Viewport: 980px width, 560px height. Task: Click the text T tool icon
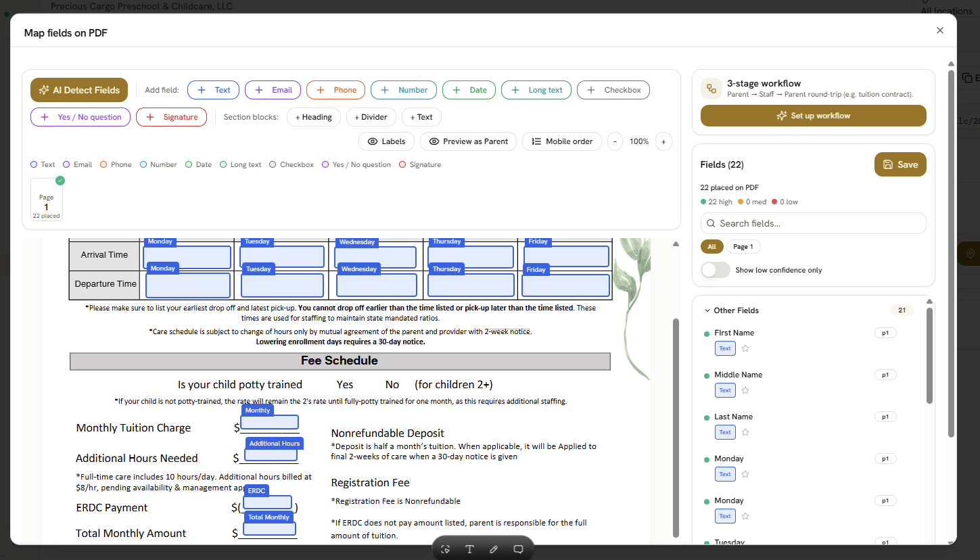coord(469,549)
